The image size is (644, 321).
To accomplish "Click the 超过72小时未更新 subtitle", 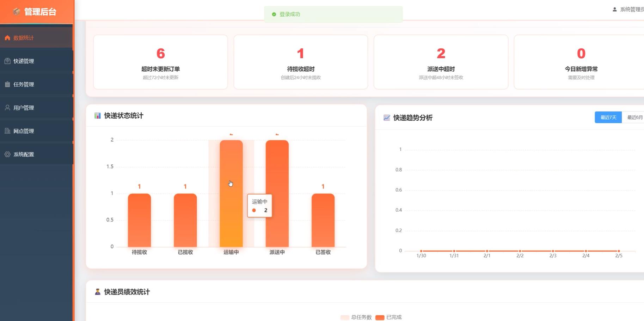I will click(160, 78).
